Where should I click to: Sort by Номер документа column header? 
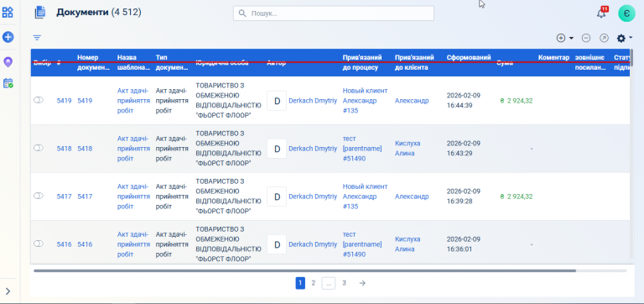(x=93, y=62)
